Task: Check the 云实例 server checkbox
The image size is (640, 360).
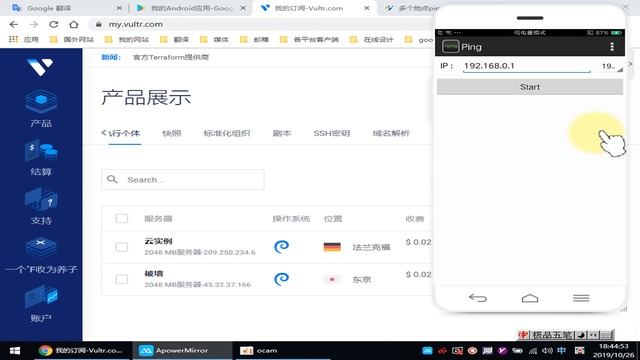Action: pyautogui.click(x=122, y=247)
